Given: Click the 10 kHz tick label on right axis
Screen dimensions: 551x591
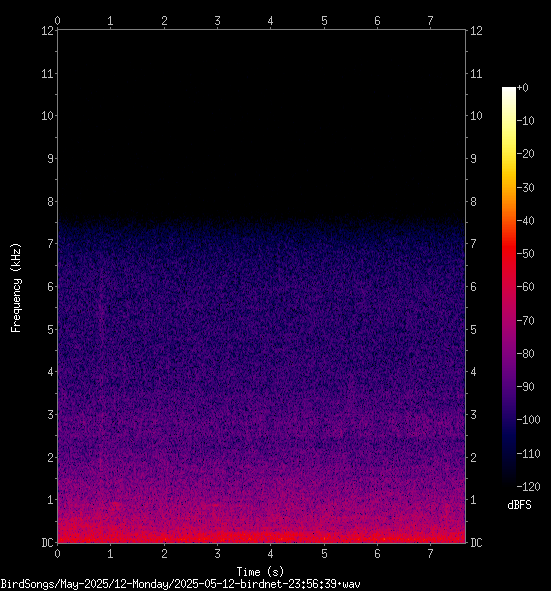Looking at the screenshot, I should [x=476, y=116].
